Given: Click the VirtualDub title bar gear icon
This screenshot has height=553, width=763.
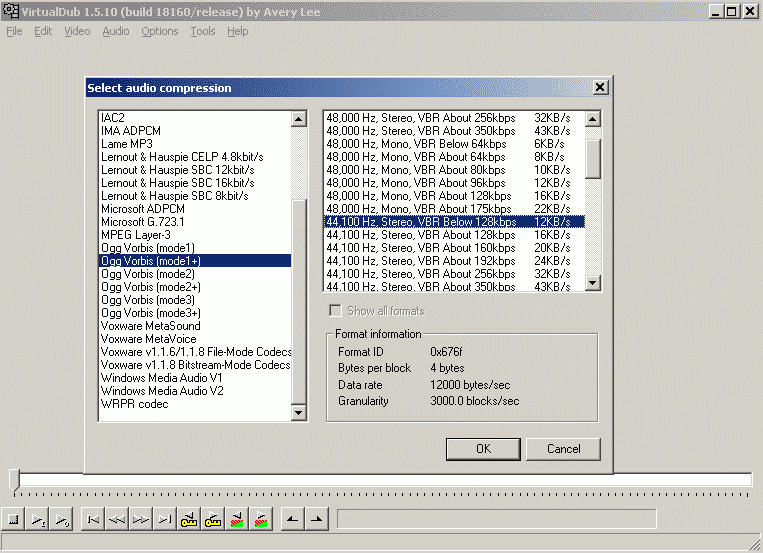Looking at the screenshot, I should [x=11, y=11].
